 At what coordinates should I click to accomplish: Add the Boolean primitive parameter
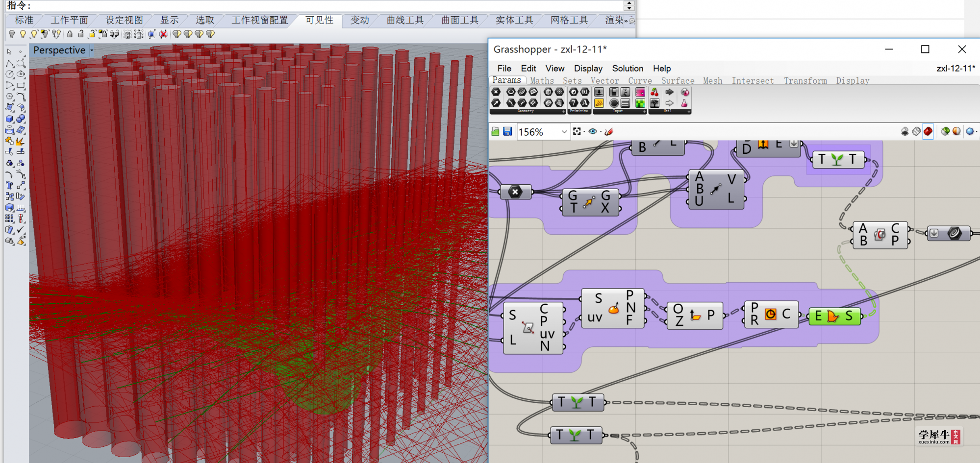[x=574, y=92]
